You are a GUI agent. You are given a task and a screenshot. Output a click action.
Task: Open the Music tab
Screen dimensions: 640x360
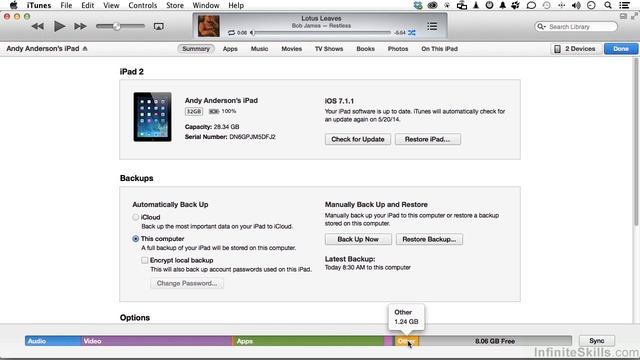click(259, 49)
